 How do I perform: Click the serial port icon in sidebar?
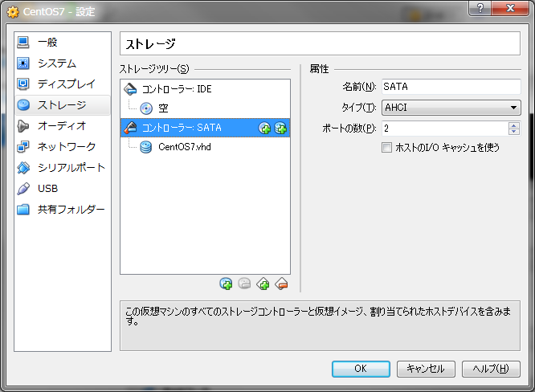[23, 168]
